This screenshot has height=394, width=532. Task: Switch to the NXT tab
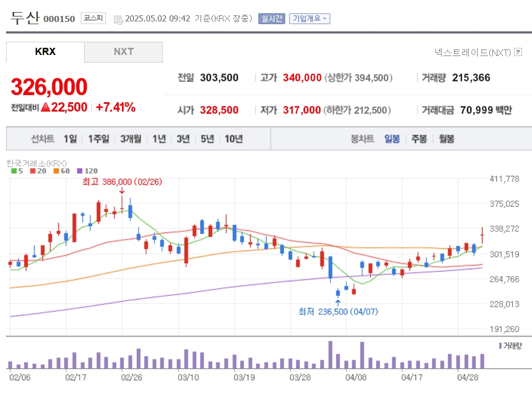(124, 52)
